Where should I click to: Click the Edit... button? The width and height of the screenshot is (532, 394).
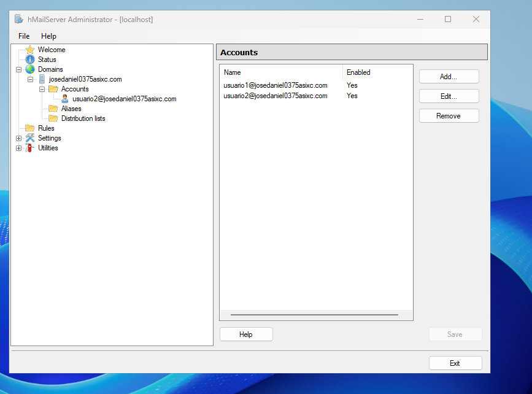pyautogui.click(x=449, y=96)
